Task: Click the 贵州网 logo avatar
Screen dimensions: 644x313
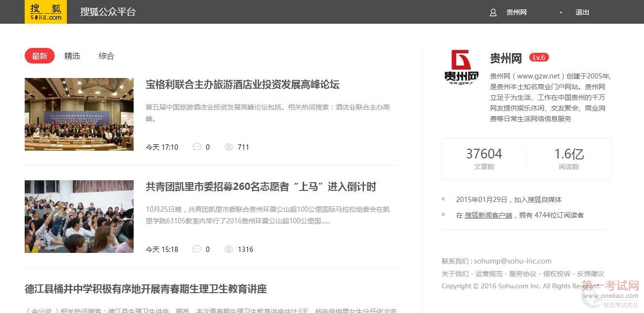Action: [461, 67]
